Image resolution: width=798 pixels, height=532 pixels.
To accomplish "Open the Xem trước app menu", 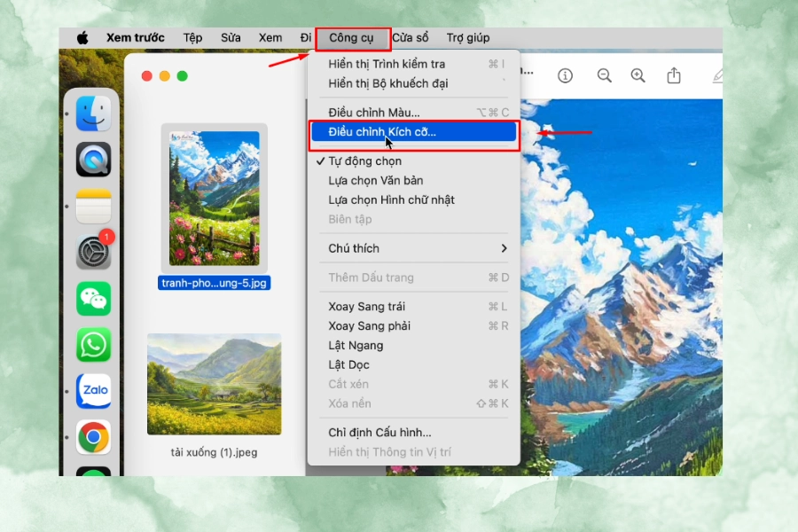I will 136,37.
